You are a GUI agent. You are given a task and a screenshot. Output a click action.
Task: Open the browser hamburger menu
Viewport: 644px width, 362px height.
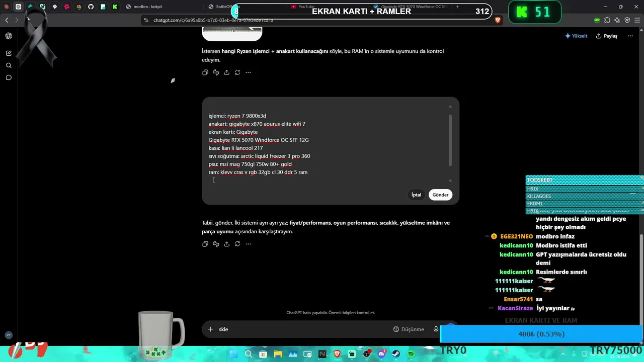click(637, 20)
